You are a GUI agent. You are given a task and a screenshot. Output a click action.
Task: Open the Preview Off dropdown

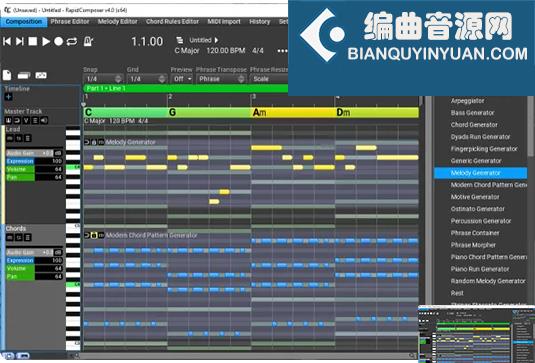(x=182, y=79)
